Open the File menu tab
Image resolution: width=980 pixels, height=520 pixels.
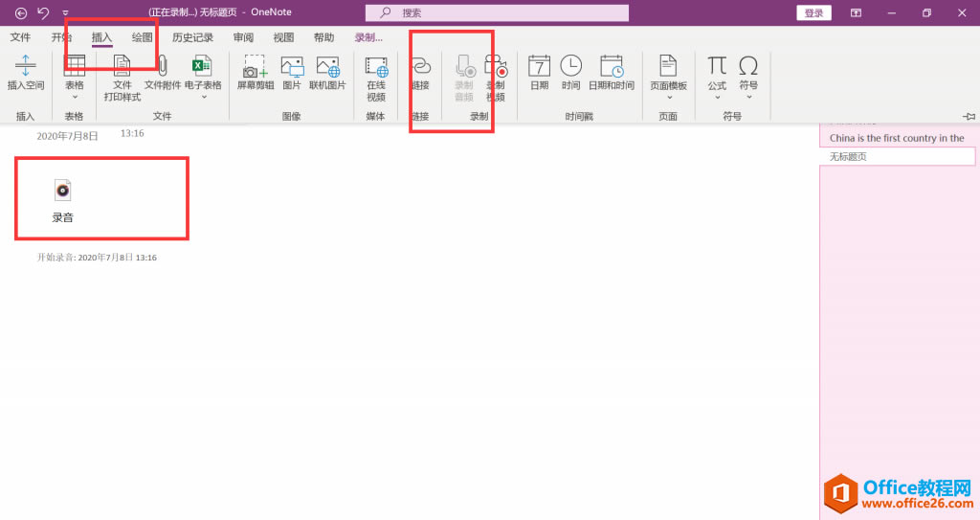click(x=20, y=37)
